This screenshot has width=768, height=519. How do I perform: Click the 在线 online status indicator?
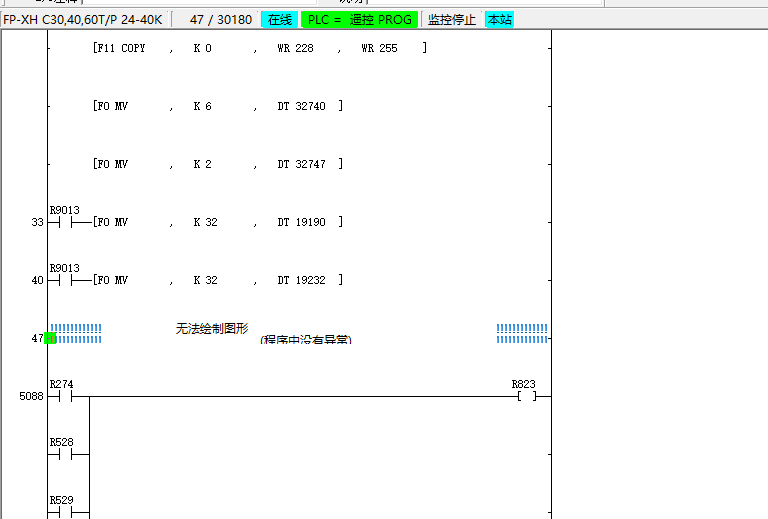[278, 19]
